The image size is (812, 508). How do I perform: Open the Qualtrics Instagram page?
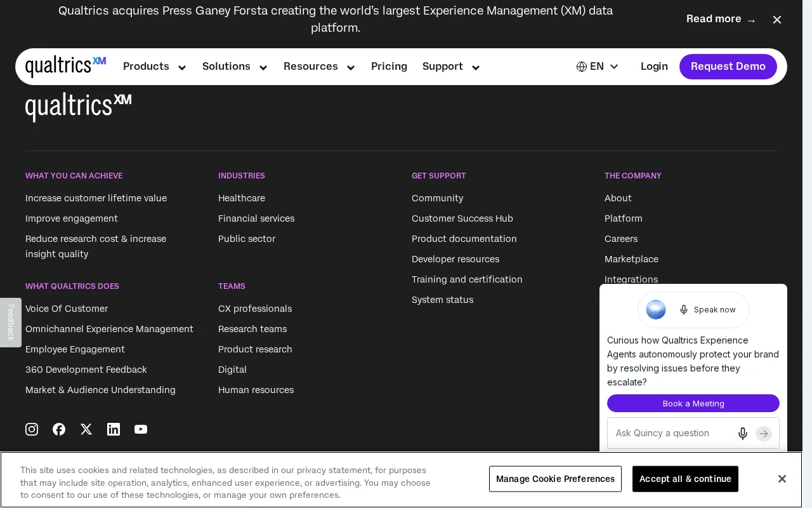click(32, 429)
